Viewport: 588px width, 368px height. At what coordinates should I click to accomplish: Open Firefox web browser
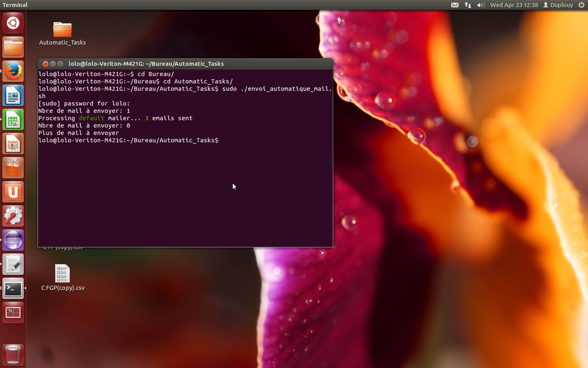[x=13, y=72]
